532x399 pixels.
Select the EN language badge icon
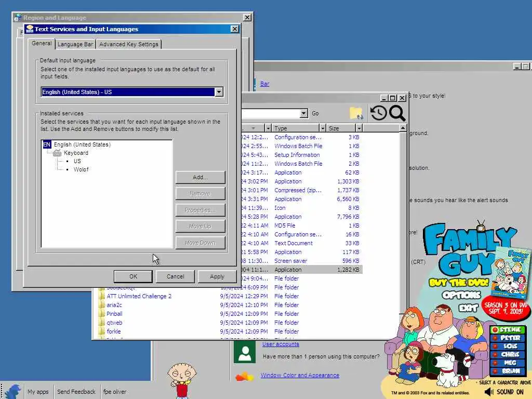[x=46, y=144]
